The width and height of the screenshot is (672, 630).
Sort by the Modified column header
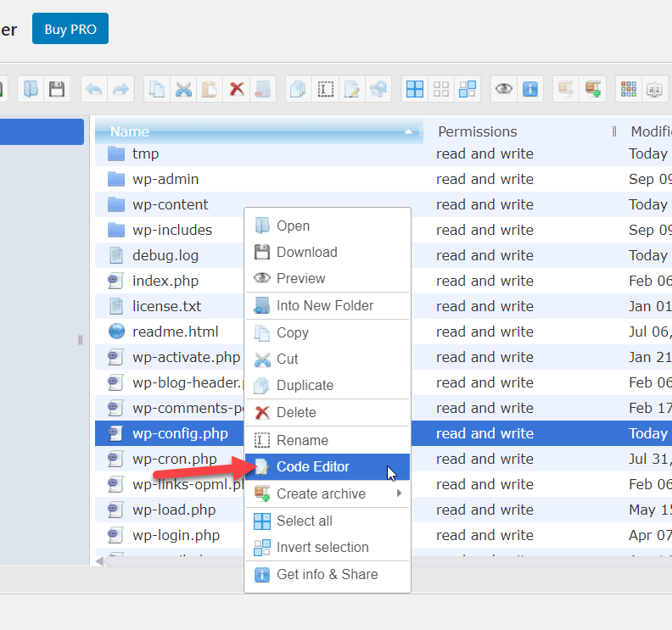pyautogui.click(x=651, y=131)
